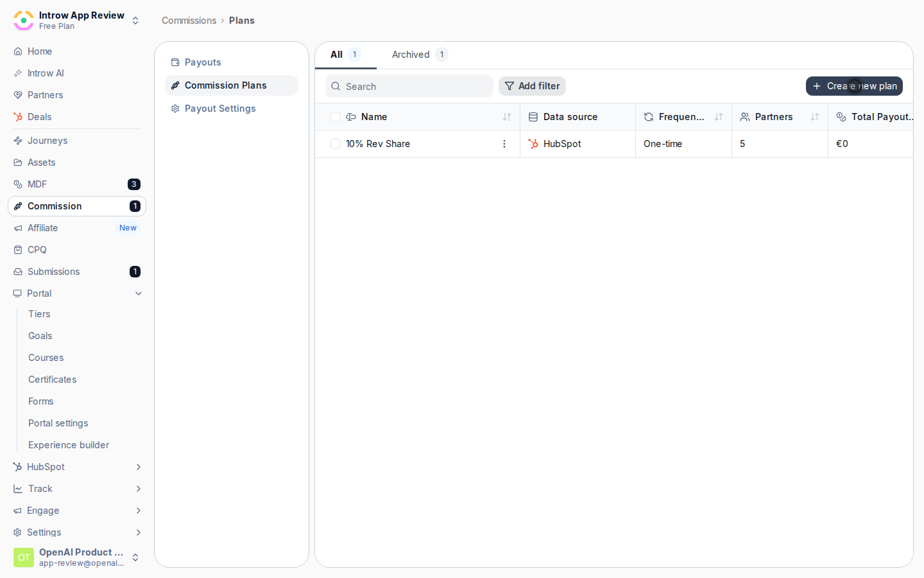Click the Payout Settings gear icon
Image resolution: width=924 pixels, height=578 pixels.
175,109
